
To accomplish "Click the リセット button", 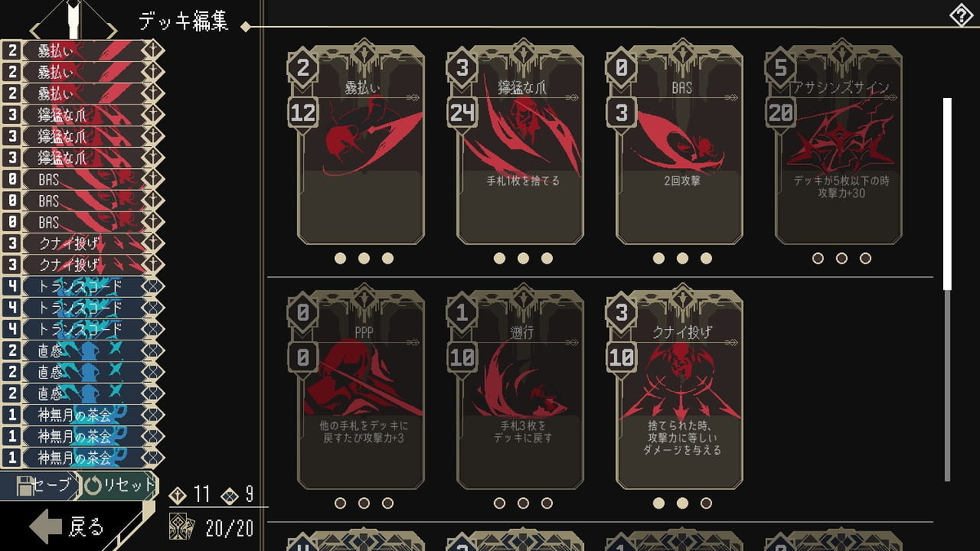I will [119, 485].
